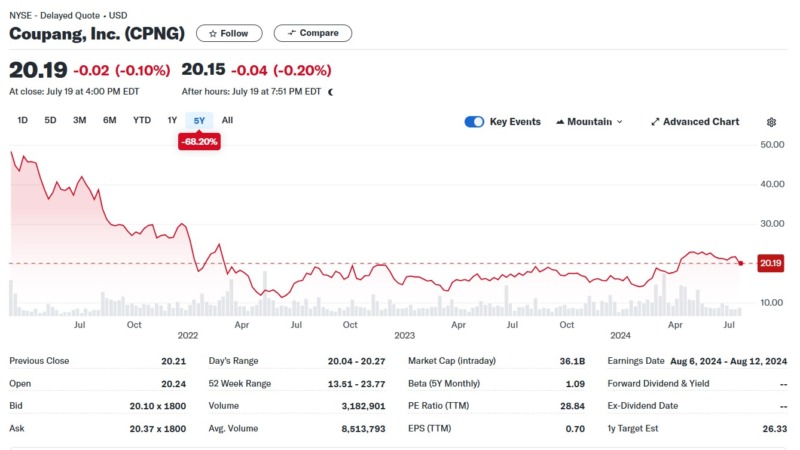Select the 6M range tab

point(110,120)
